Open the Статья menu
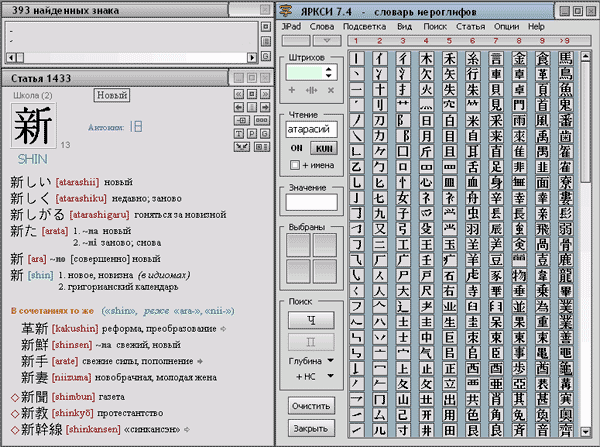This screenshot has height=447, width=600. (471, 26)
